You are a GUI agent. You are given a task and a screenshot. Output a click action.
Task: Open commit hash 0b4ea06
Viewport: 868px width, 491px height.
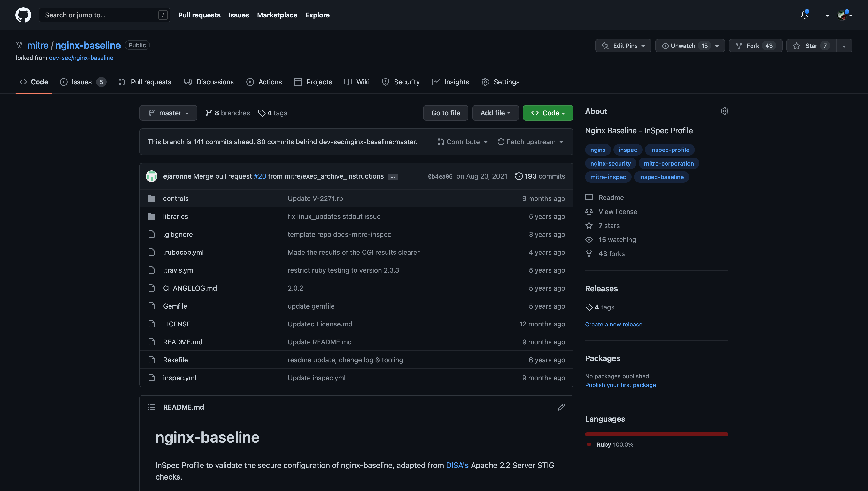tap(440, 176)
